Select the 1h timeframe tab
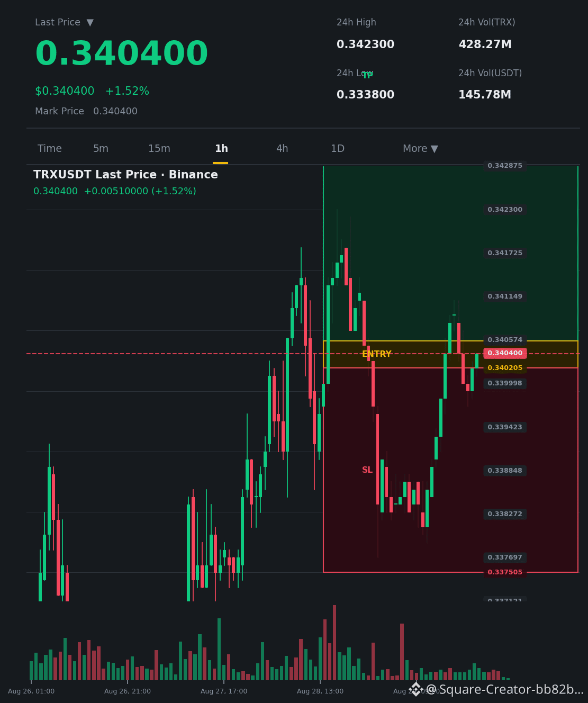 (x=221, y=149)
